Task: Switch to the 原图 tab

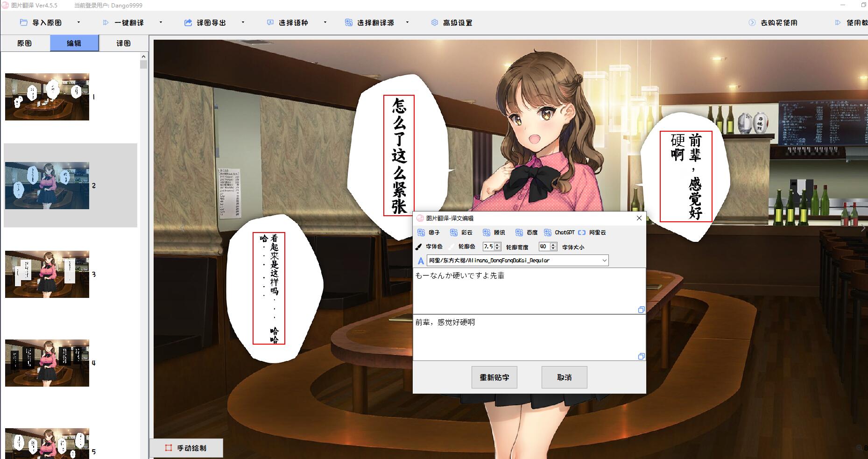Action: (x=25, y=43)
